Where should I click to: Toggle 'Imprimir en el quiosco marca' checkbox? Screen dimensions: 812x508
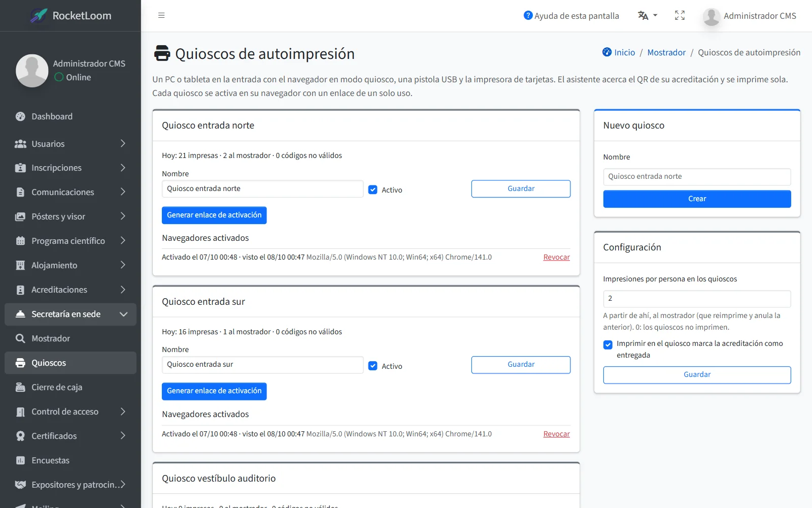(x=608, y=344)
